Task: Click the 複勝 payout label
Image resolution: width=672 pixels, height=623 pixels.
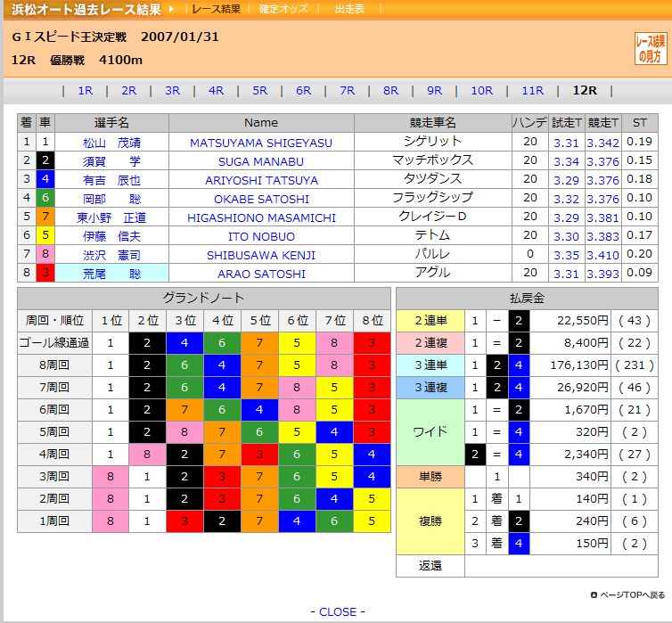Action: pyautogui.click(x=430, y=521)
